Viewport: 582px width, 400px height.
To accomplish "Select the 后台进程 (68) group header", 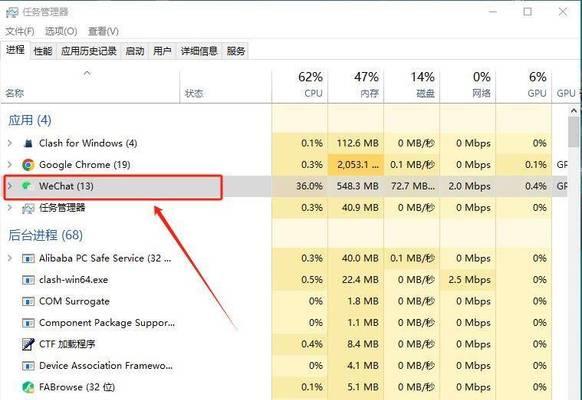I will pyautogui.click(x=45, y=235).
